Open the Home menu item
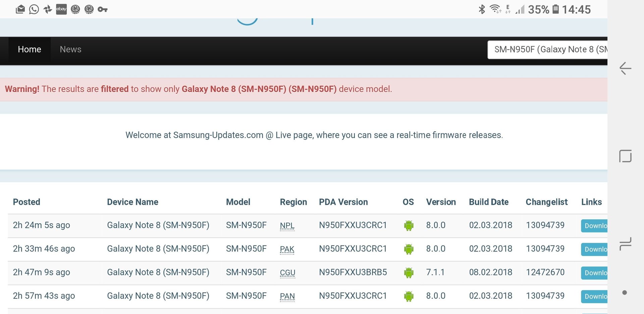The width and height of the screenshot is (644, 314). tap(30, 49)
